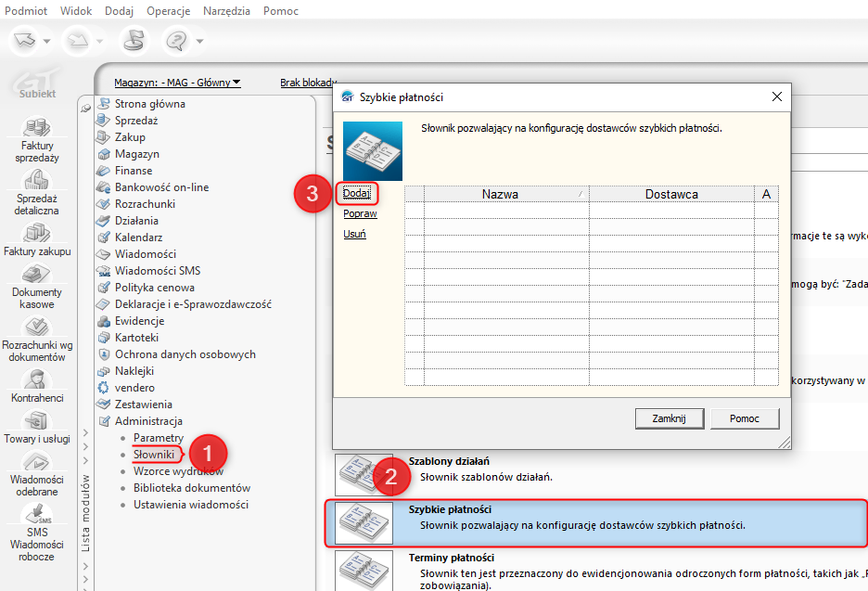
Task: Click the Usuń link
Action: [x=354, y=234]
